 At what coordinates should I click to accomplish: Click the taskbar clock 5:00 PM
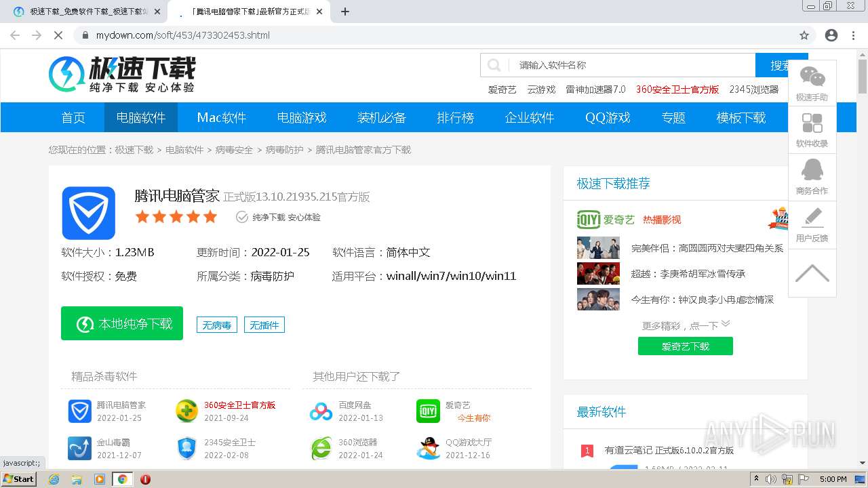[x=833, y=479]
